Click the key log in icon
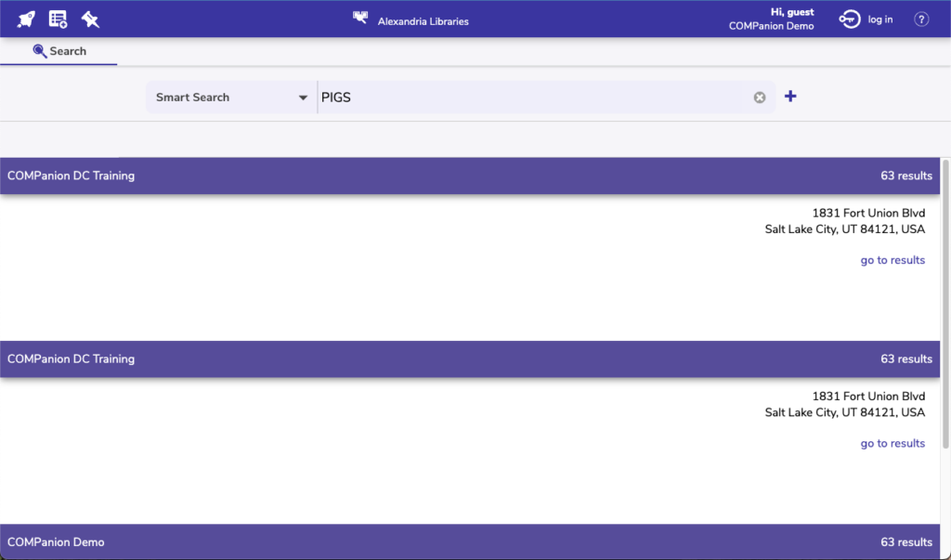951x560 pixels. coord(850,20)
